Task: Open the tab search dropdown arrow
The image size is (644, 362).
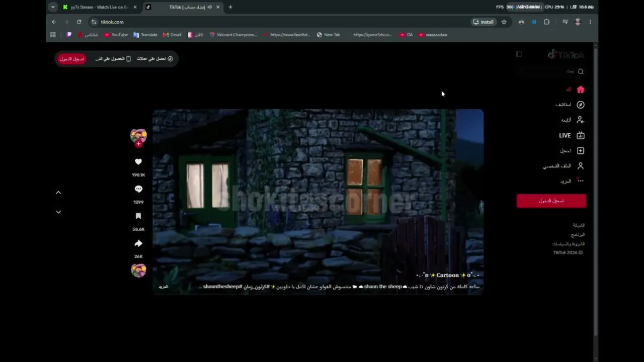Action: (x=53, y=7)
